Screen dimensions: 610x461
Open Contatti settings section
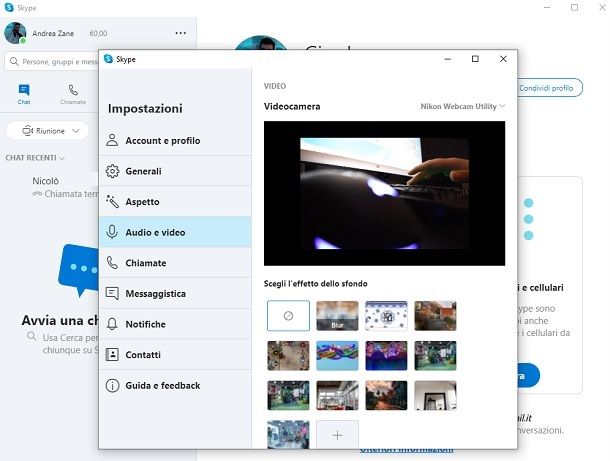(175, 354)
